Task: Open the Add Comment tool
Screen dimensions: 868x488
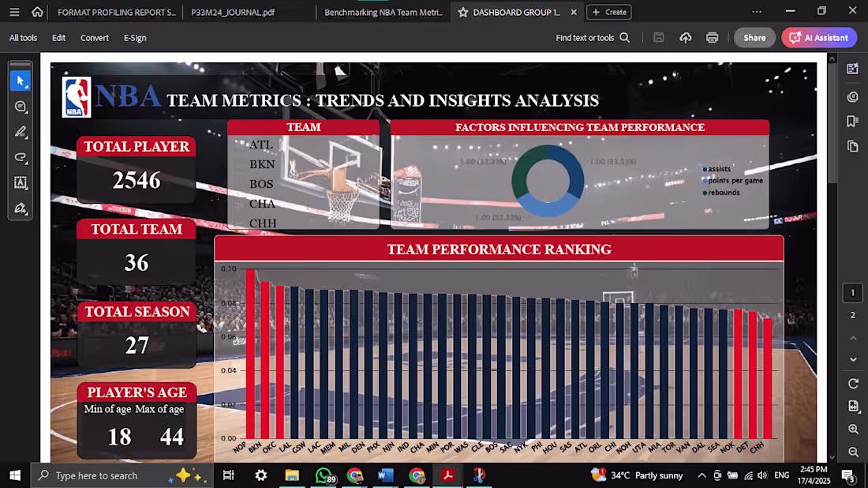Action: point(21,107)
